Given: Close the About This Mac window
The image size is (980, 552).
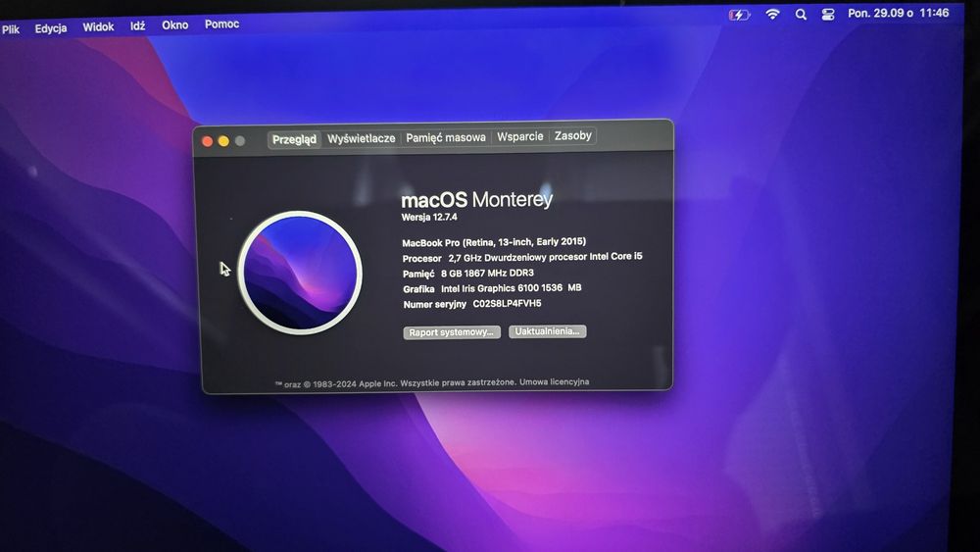Looking at the screenshot, I should 207,141.
